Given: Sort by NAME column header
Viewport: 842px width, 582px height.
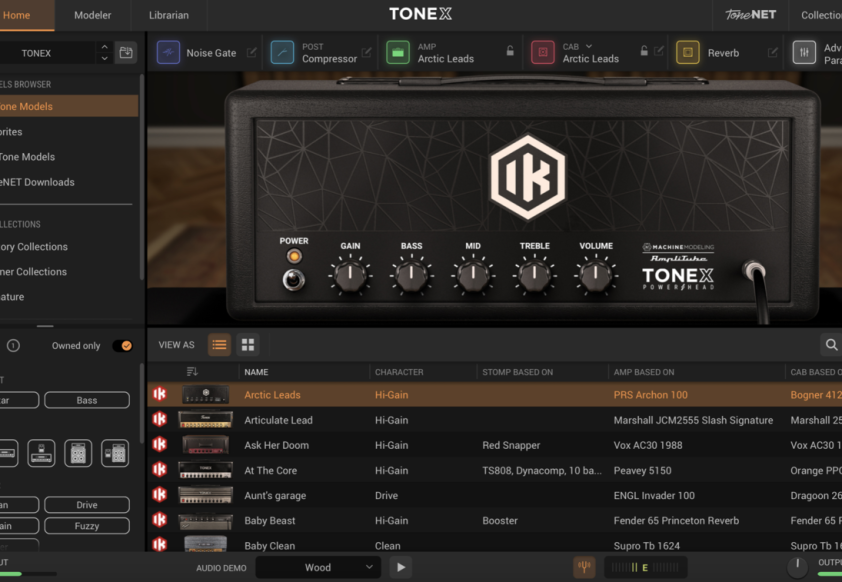Looking at the screenshot, I should click(256, 372).
